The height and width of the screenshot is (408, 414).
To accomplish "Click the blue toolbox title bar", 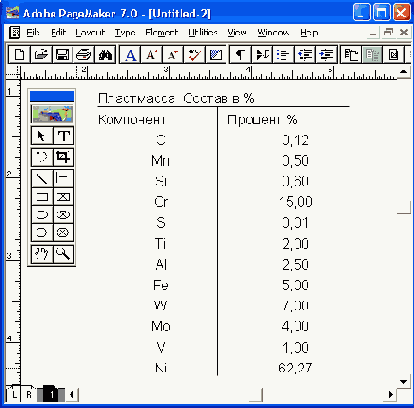I will (52, 96).
